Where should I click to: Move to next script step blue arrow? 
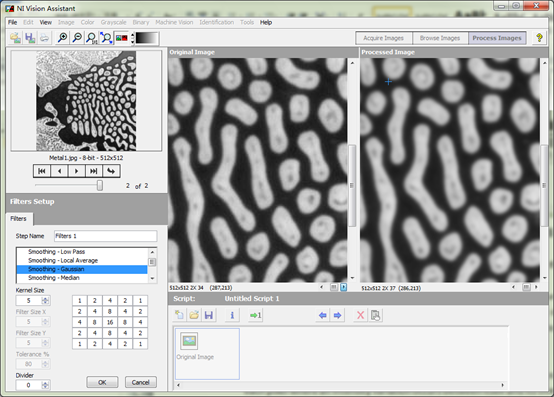(x=337, y=315)
